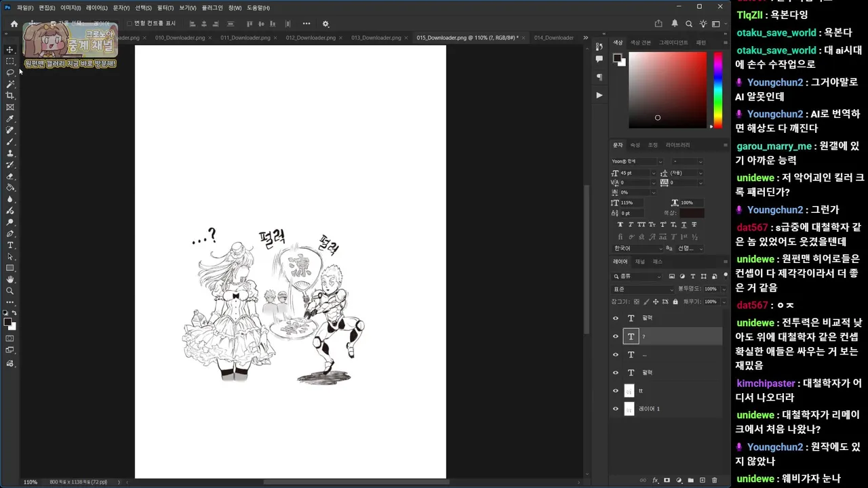This screenshot has width=868, height=488.
Task: Click the rainbow hue slider strip
Action: 718,89
